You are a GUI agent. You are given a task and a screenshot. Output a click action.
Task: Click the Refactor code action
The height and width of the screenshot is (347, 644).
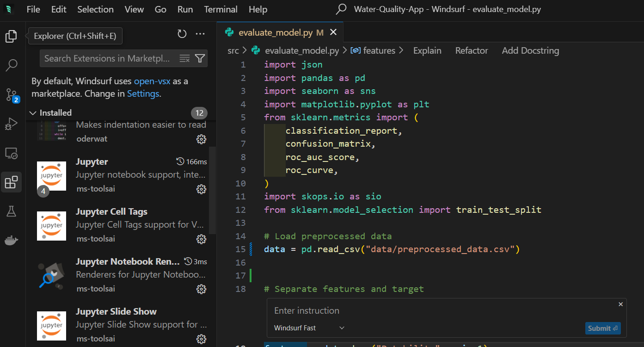point(472,50)
